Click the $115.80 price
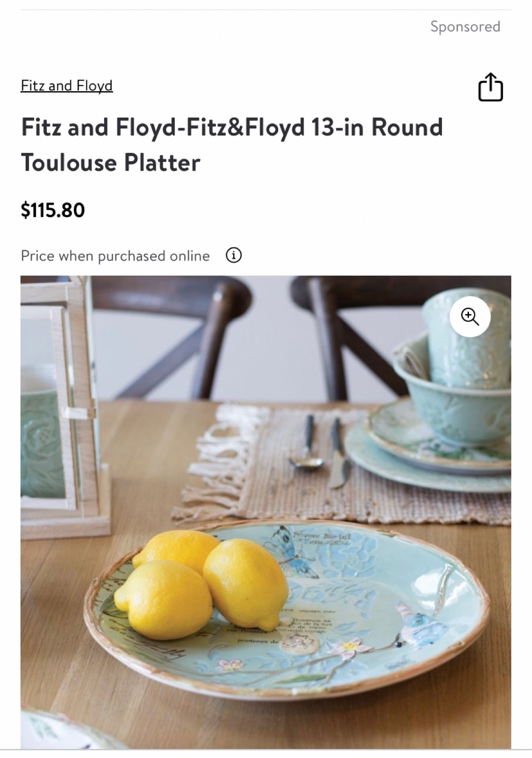Screen dimensions: 532x758 click(x=53, y=210)
